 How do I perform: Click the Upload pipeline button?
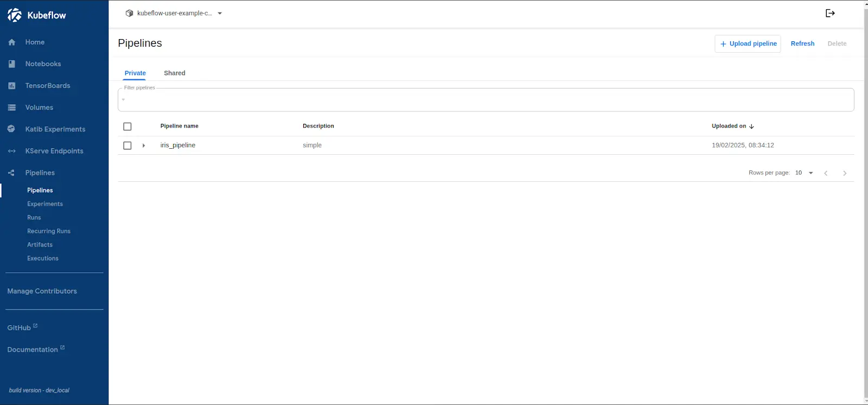click(x=748, y=44)
